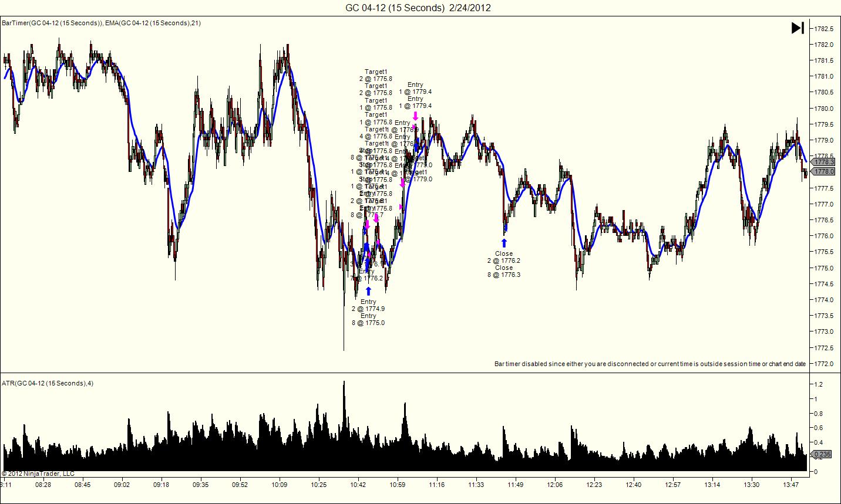Click the 0.6 ATR axis label
This screenshot has width=841, height=504.
818,428
